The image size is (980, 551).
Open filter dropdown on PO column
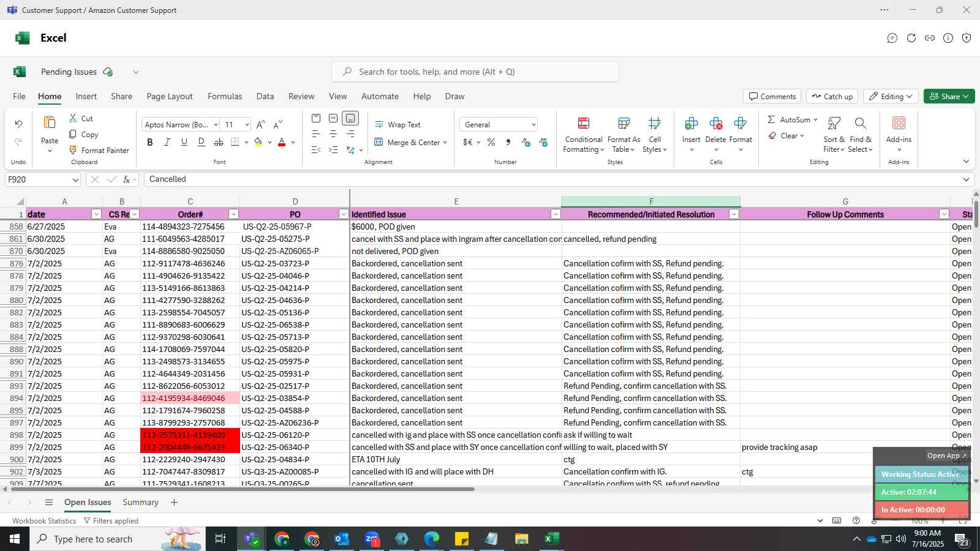tap(344, 214)
